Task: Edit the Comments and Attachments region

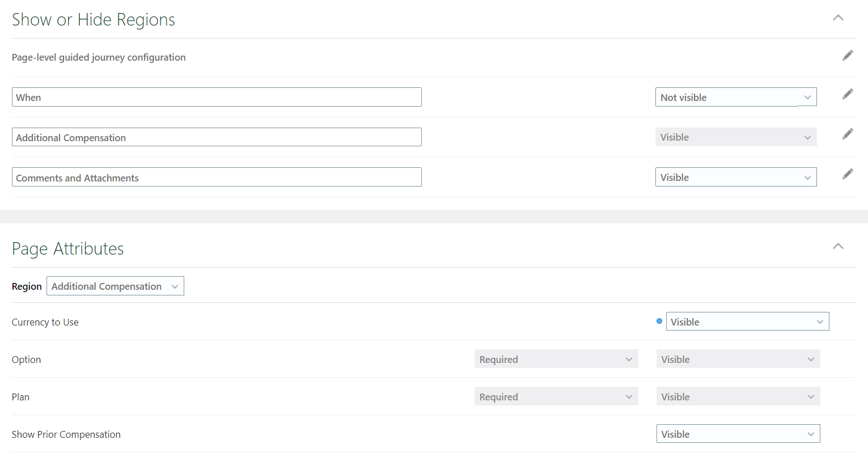Action: tap(848, 174)
